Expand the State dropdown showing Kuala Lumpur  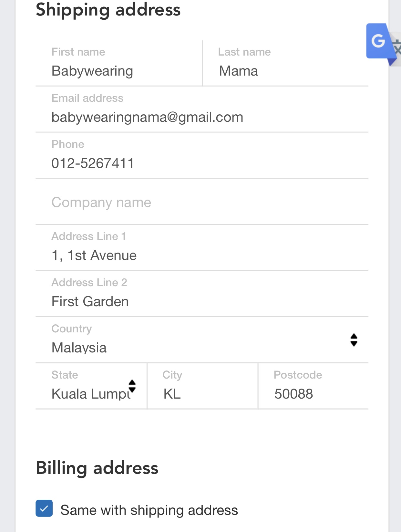point(91,386)
